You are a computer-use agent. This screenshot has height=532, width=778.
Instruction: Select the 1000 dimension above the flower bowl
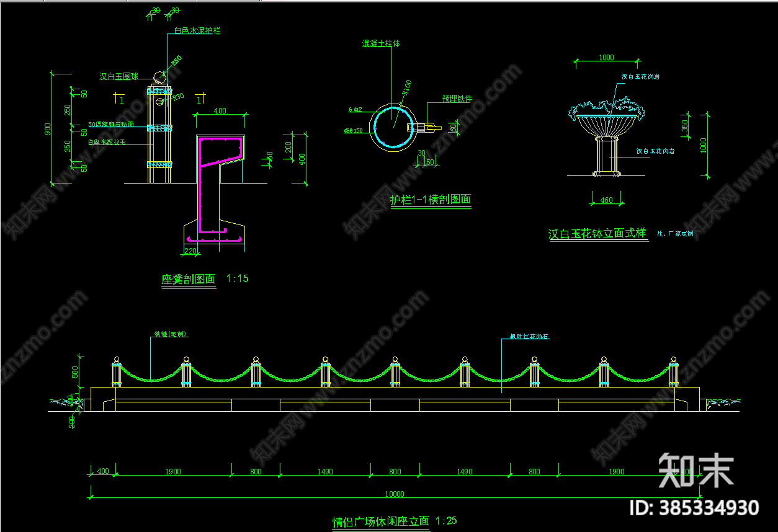click(x=606, y=58)
